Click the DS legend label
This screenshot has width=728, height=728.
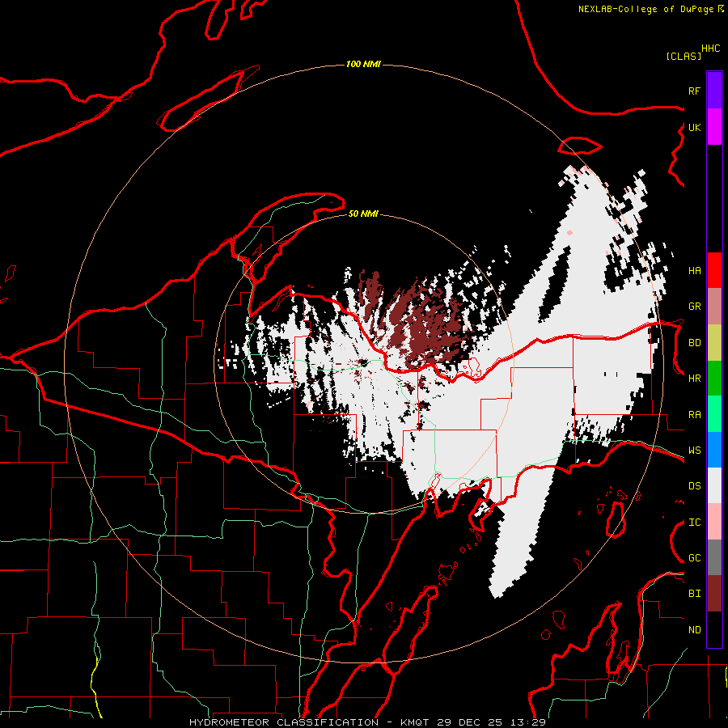coord(694,486)
